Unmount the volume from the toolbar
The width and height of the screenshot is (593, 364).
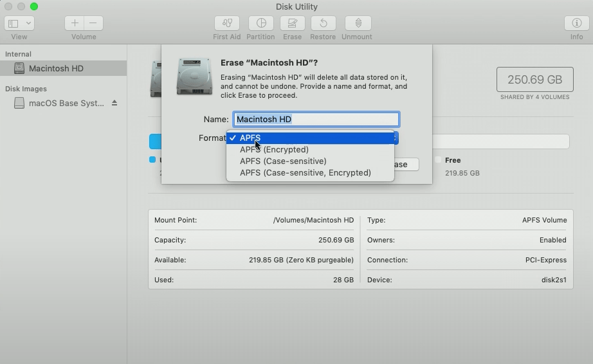358,23
